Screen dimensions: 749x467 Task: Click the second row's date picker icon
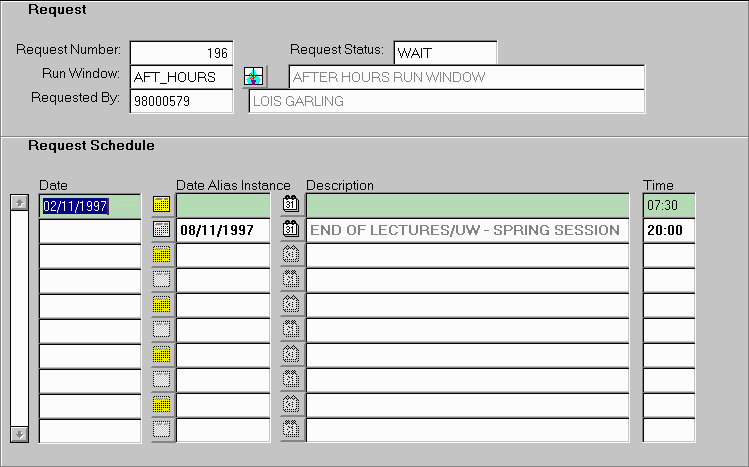coord(161,230)
